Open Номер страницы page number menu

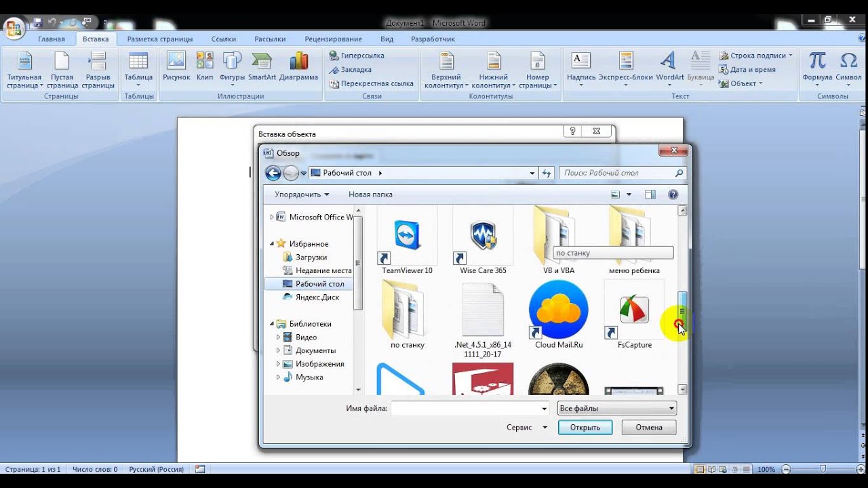[538, 70]
